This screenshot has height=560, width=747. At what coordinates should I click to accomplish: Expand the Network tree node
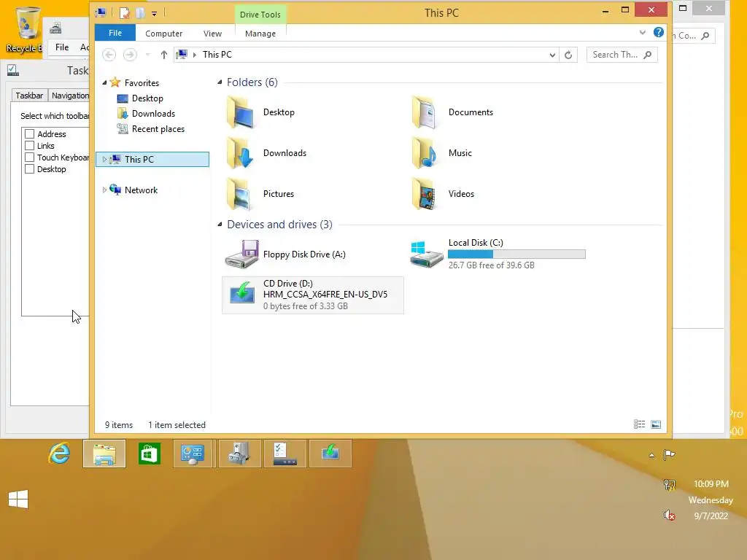(104, 190)
